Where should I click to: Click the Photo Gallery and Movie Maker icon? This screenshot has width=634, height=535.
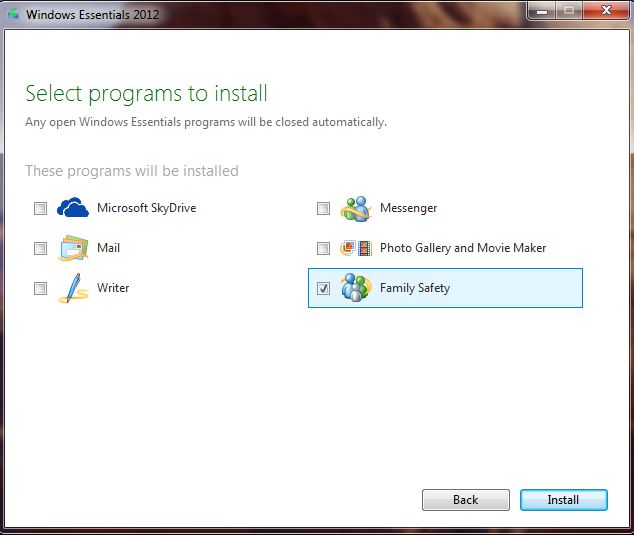356,248
